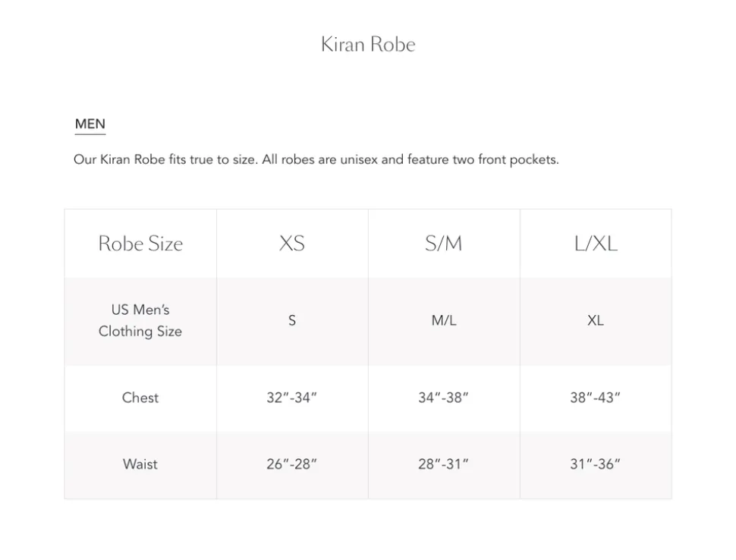This screenshot has width=736, height=560.
Task: Click the 'All robes are unisex' sentence
Action: 410,160
